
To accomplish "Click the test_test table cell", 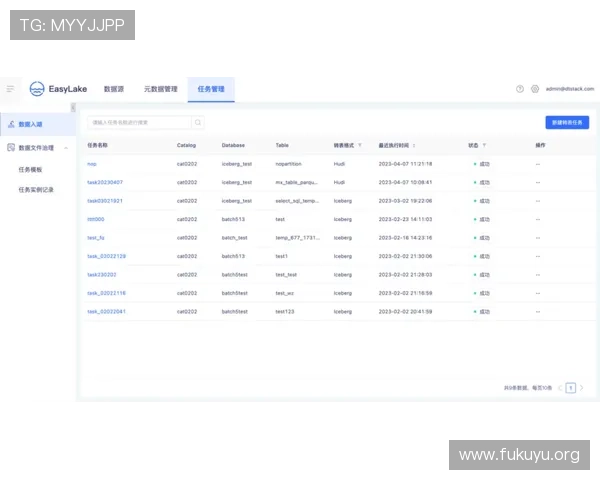I will [286, 274].
